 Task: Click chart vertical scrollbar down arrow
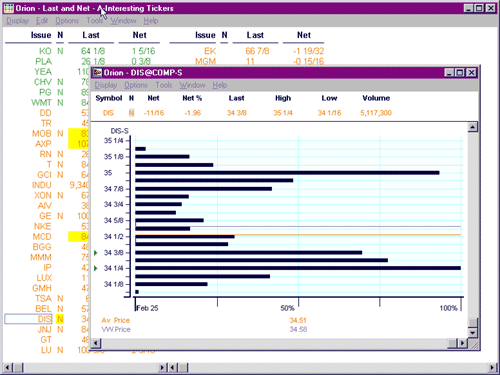(x=473, y=332)
